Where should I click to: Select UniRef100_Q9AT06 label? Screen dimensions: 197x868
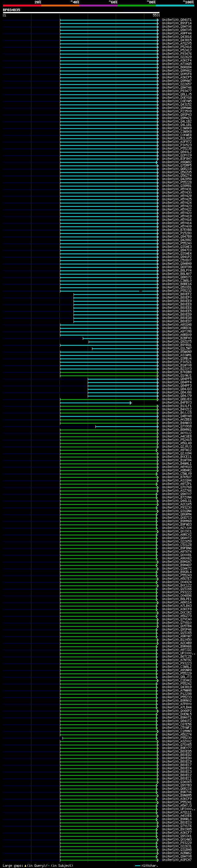pyautogui.click(x=176, y=26)
